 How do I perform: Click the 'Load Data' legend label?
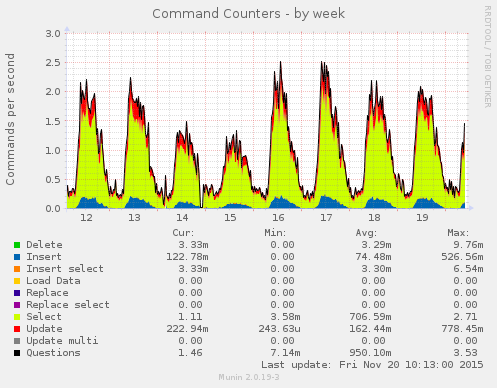[x=53, y=281]
